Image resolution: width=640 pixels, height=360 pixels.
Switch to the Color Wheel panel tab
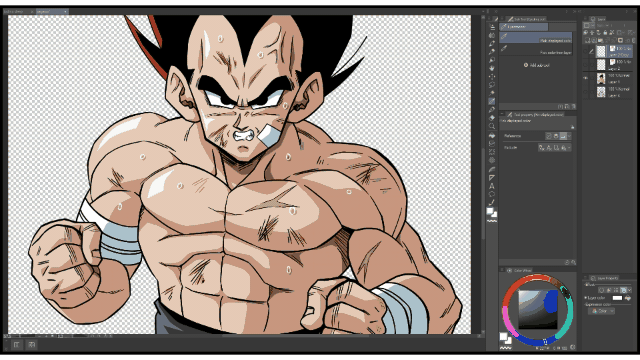coord(519,270)
